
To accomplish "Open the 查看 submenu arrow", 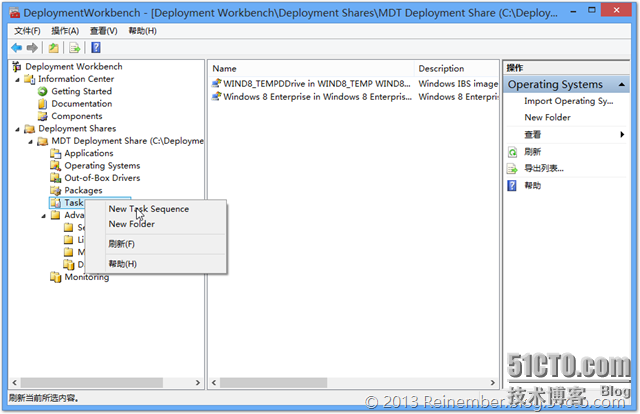I will coord(622,134).
